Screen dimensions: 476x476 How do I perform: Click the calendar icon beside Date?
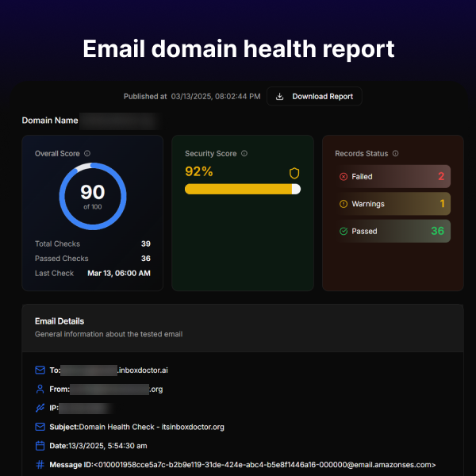[x=40, y=446]
